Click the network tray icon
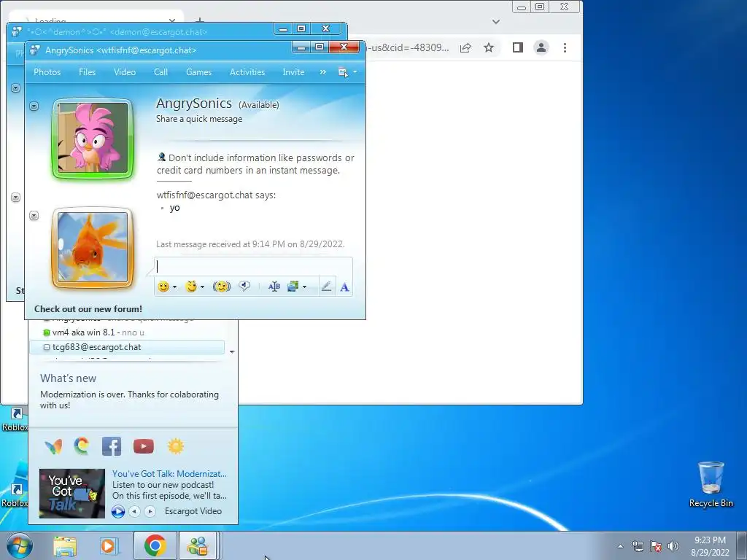Viewport: 747px width, 560px height. point(638,546)
